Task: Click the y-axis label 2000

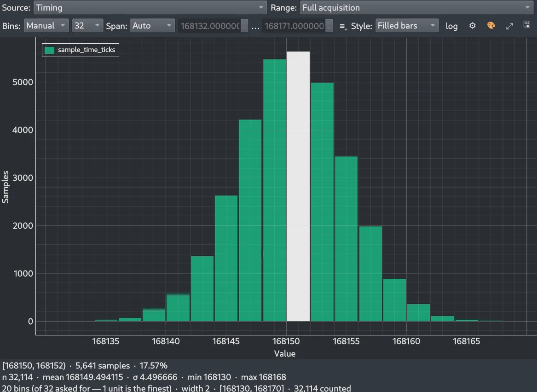Action: (x=23, y=225)
